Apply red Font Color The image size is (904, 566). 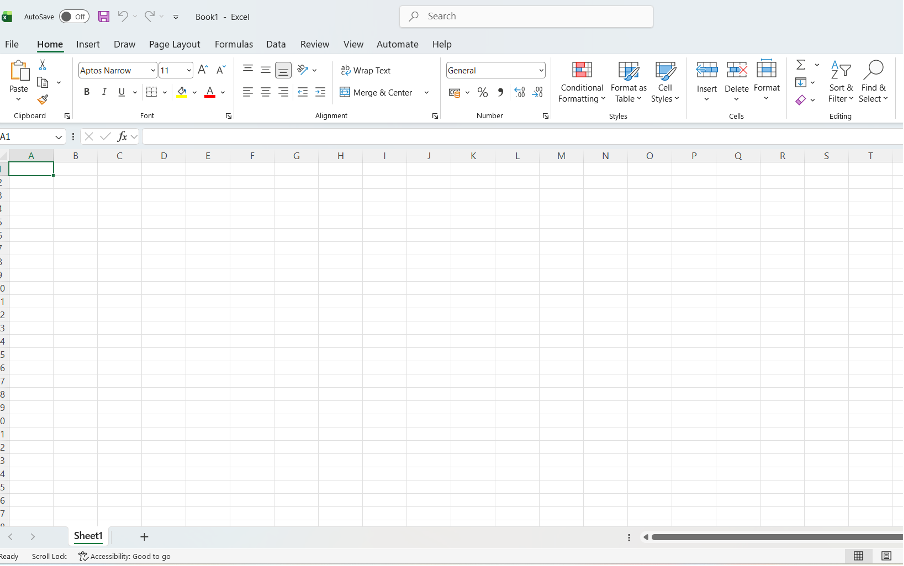pos(210,92)
